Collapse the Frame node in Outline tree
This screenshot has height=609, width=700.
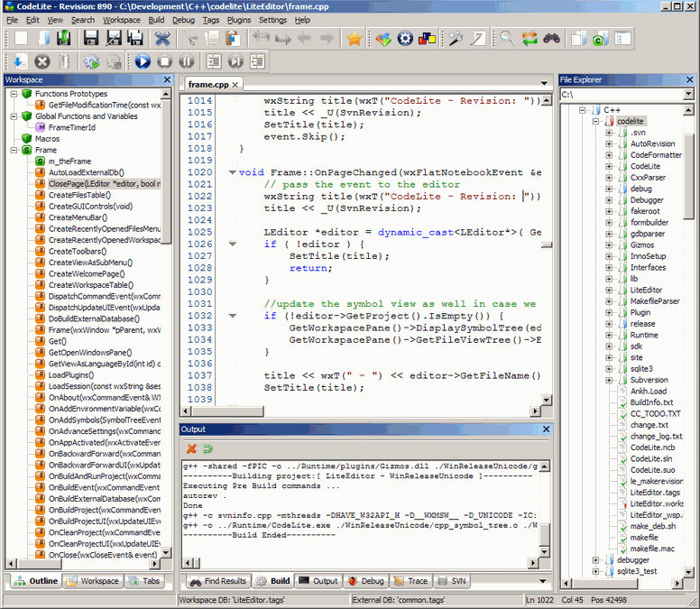pos(14,151)
